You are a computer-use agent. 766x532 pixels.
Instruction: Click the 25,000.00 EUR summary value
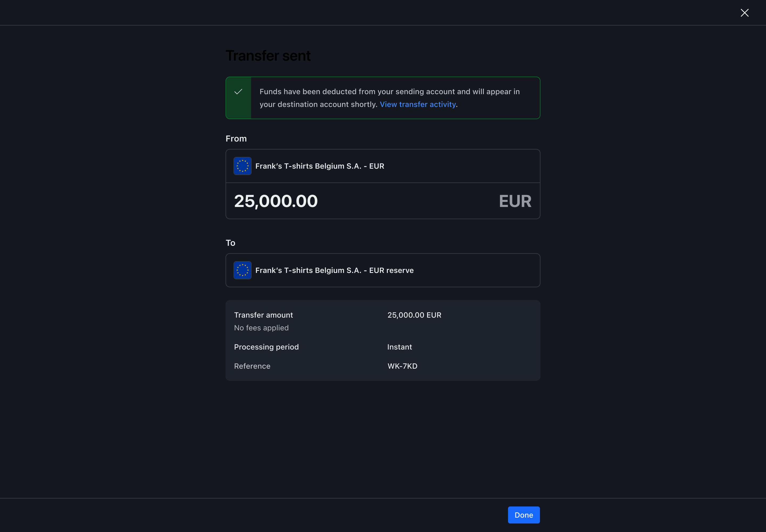tap(414, 315)
